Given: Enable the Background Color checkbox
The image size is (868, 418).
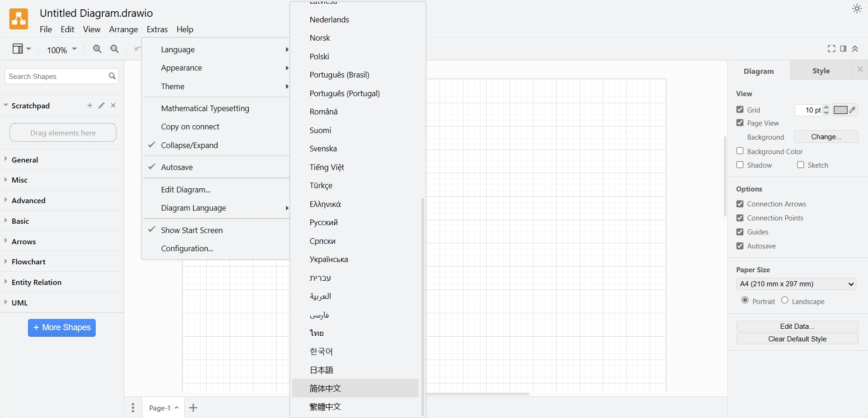Looking at the screenshot, I should pyautogui.click(x=740, y=151).
